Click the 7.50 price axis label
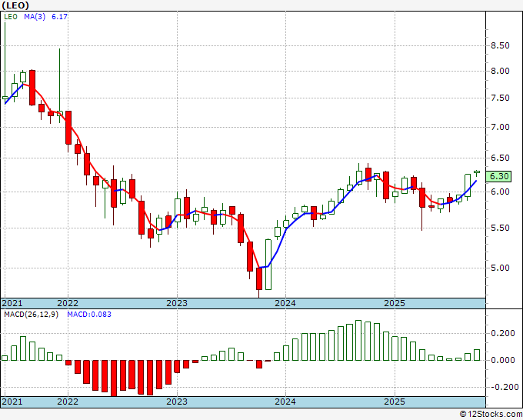 (x=500, y=98)
